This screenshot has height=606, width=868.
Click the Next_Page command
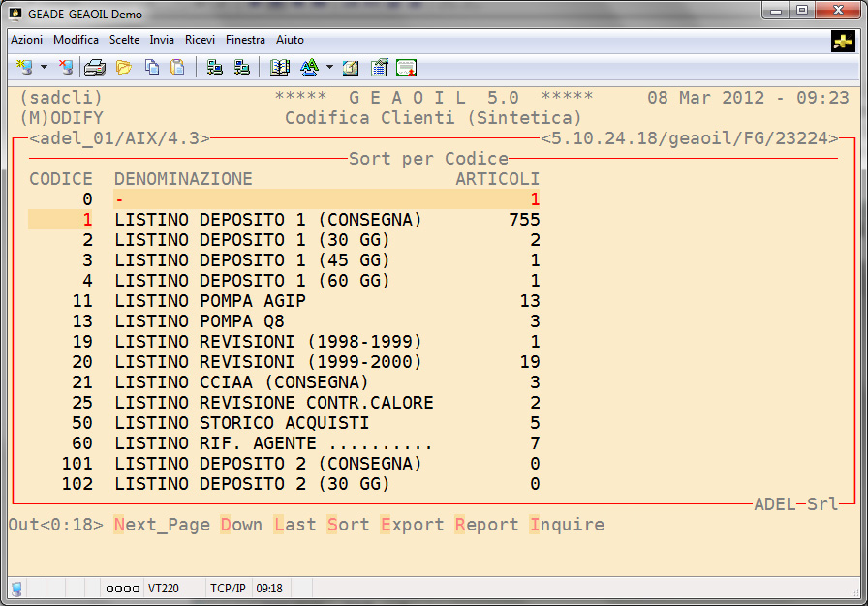[x=162, y=525]
